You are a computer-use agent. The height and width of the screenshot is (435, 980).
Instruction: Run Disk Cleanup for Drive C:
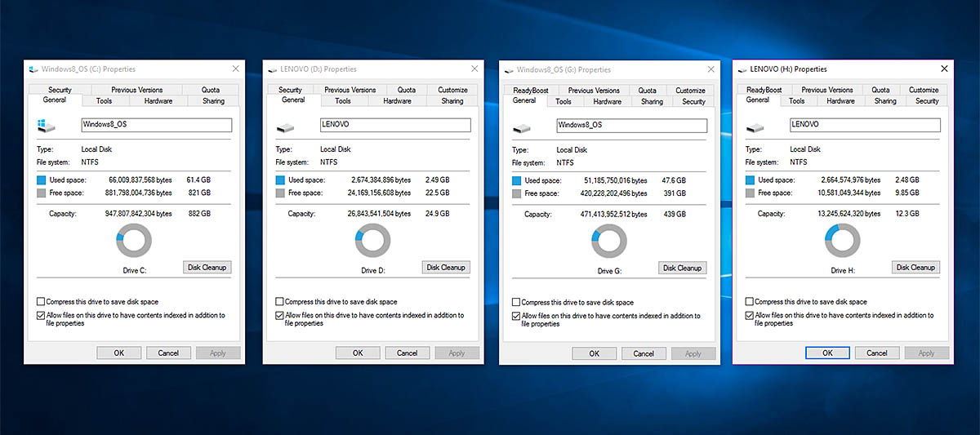(207, 267)
